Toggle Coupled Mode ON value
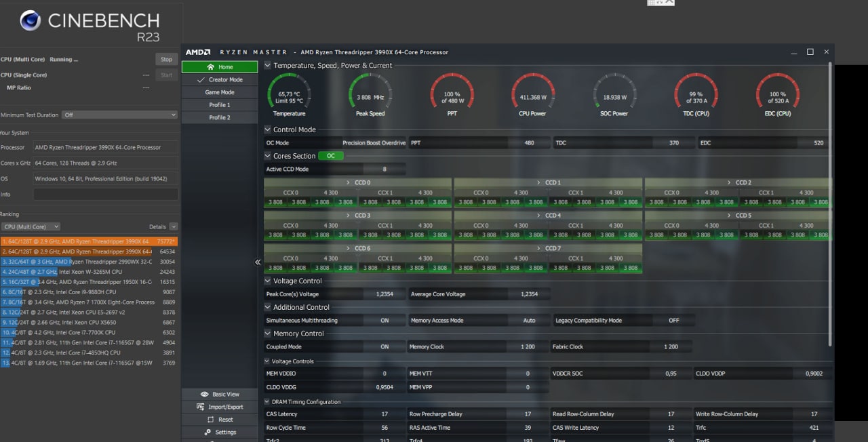This screenshot has width=868, height=442. pos(384,347)
